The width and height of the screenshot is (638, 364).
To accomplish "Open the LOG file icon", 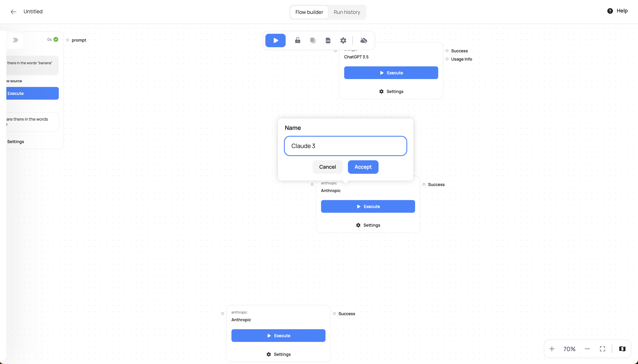I will point(328,40).
